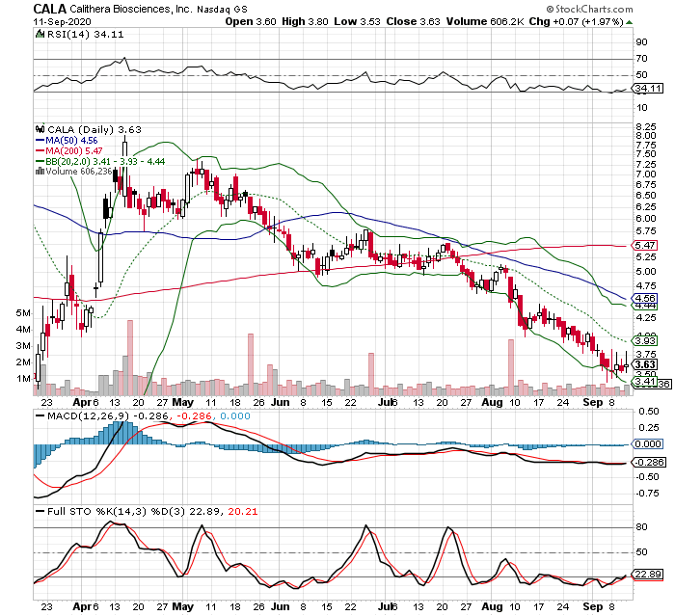Screen dimensions: 675x616
Task: Click the red "5.47" price axis tag
Action: pyautogui.click(x=646, y=246)
